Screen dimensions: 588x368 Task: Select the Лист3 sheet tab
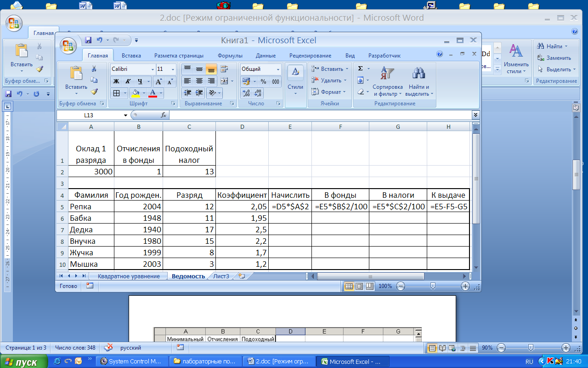[x=221, y=276]
